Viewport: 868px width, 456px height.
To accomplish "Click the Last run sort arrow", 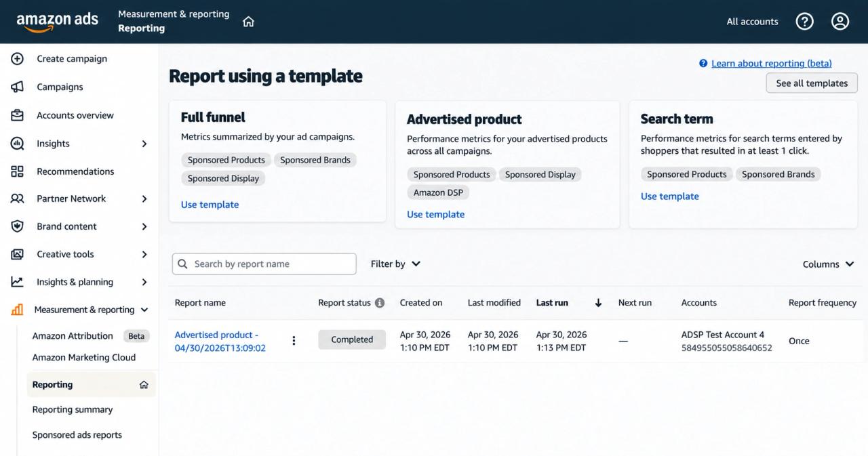I will 598,303.
